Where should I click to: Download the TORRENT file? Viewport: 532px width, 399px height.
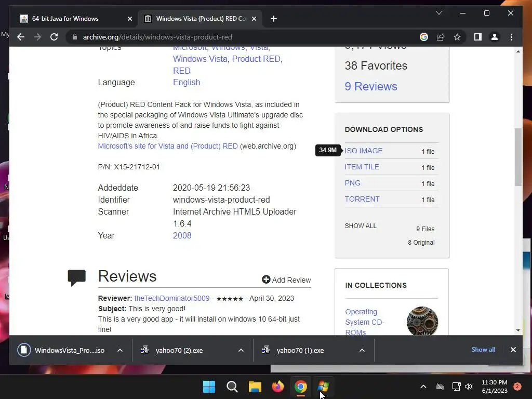click(x=362, y=199)
